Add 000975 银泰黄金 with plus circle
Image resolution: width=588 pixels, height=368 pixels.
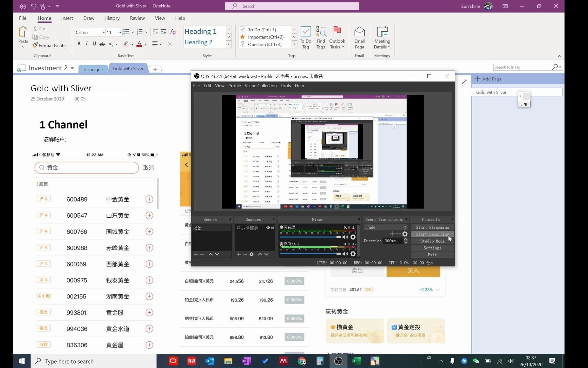coord(149,280)
